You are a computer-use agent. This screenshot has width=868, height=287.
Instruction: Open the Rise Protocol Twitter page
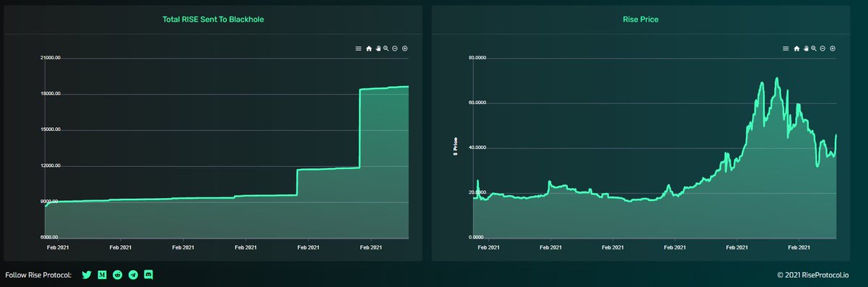pos(87,275)
